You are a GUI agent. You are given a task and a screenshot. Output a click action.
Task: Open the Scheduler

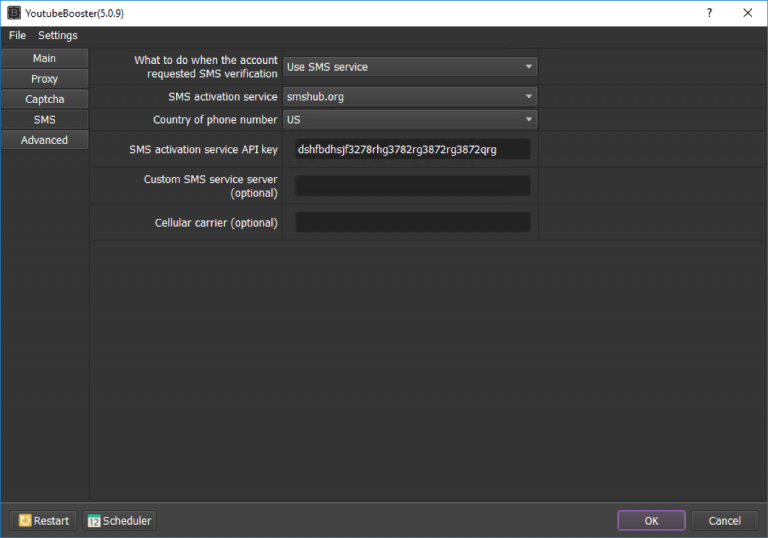(x=120, y=520)
